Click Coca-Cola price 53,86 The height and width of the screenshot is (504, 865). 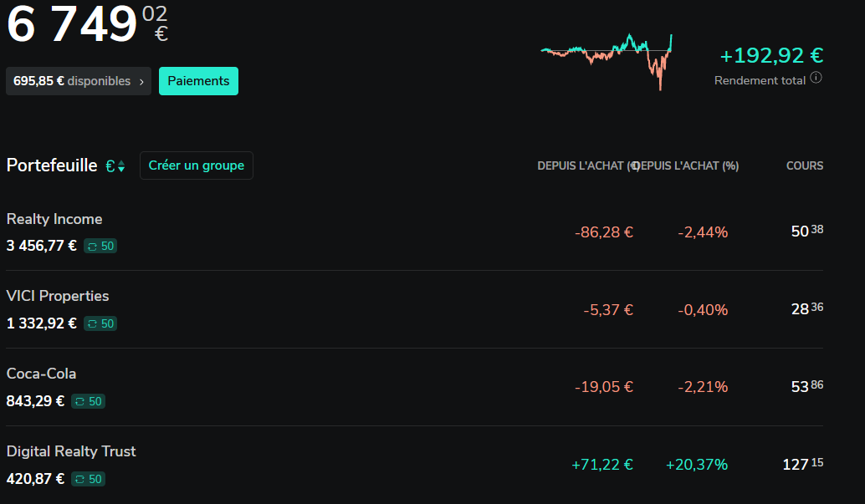pos(807,386)
